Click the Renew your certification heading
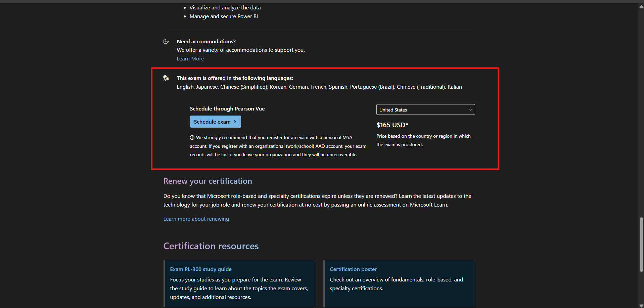The height and width of the screenshot is (308, 644). coord(208,181)
